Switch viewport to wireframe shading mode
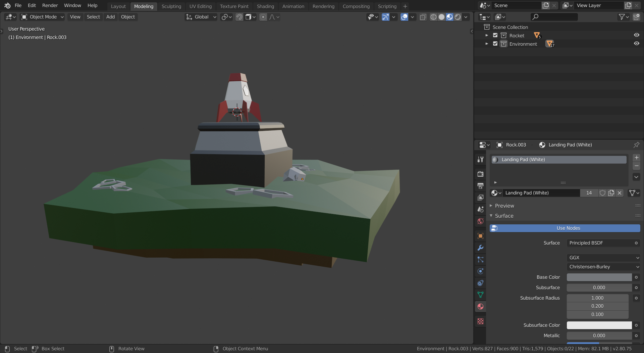This screenshot has height=353, width=644. click(434, 17)
